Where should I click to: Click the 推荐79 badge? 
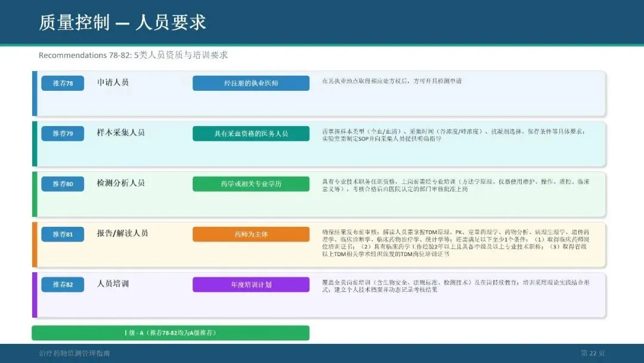(x=63, y=133)
